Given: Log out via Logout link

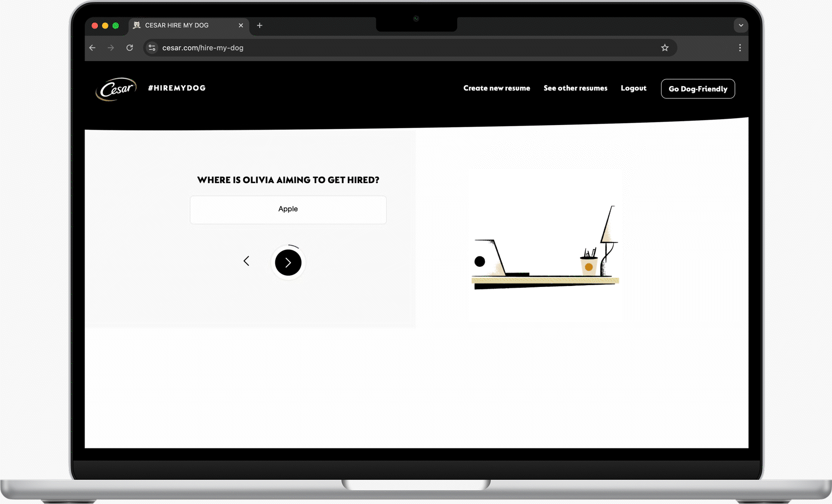Looking at the screenshot, I should [x=633, y=88].
